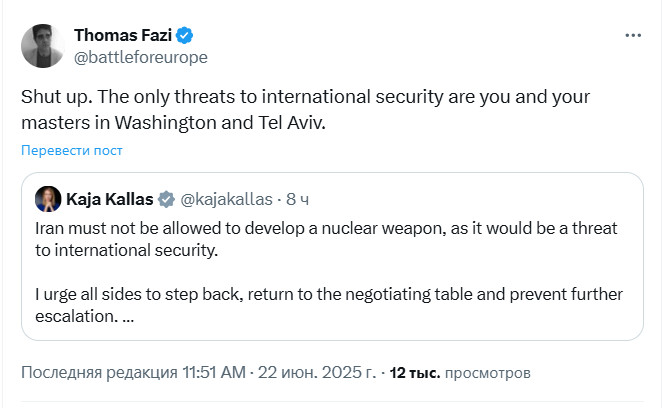The height and width of the screenshot is (408, 662).
Task: Click Kaja Kallas's gray verified badge
Action: click(167, 198)
